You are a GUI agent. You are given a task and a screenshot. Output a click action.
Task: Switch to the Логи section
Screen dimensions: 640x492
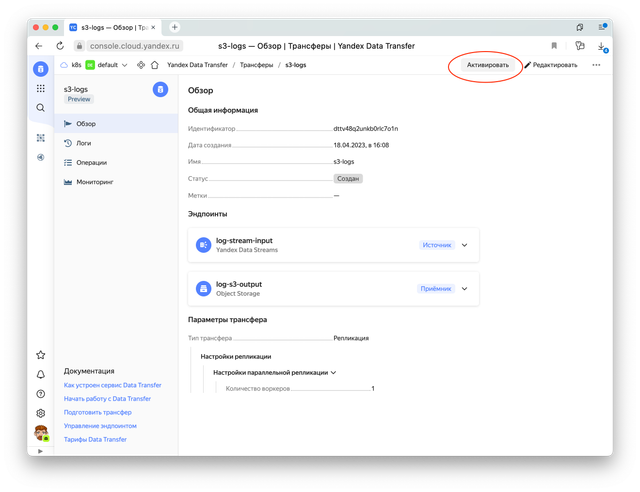(84, 143)
